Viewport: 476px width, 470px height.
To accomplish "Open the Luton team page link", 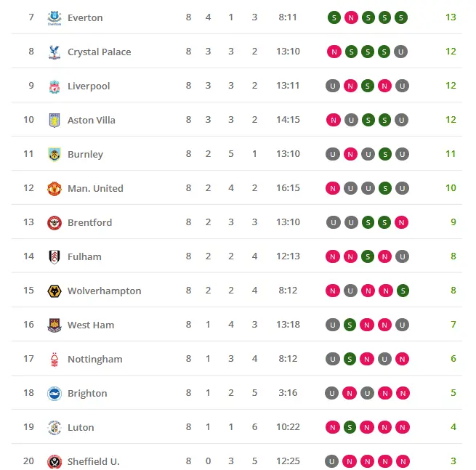I will (81, 427).
